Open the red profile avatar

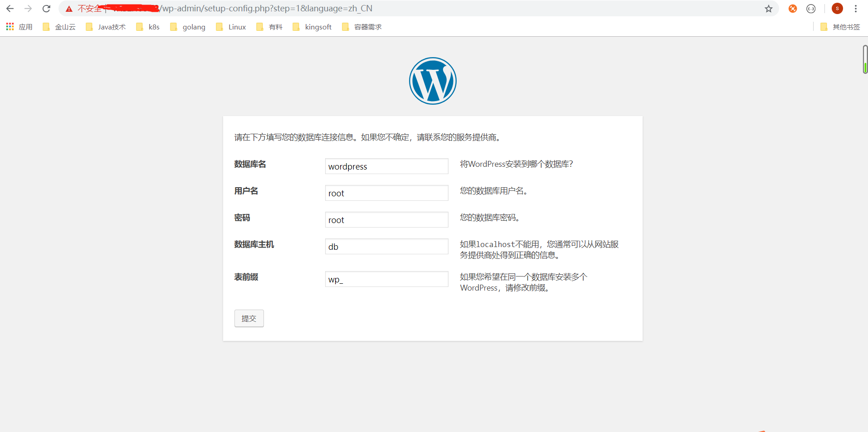pyautogui.click(x=837, y=9)
